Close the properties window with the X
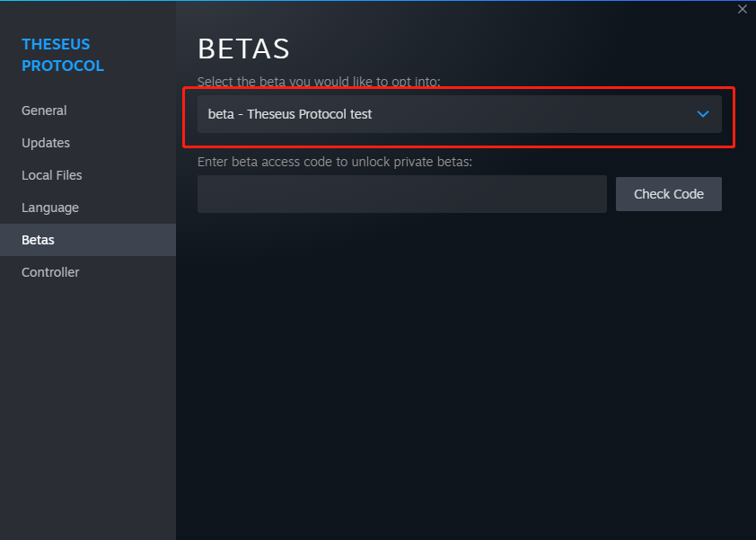Screen dimensions: 756x540 [x=742, y=9]
